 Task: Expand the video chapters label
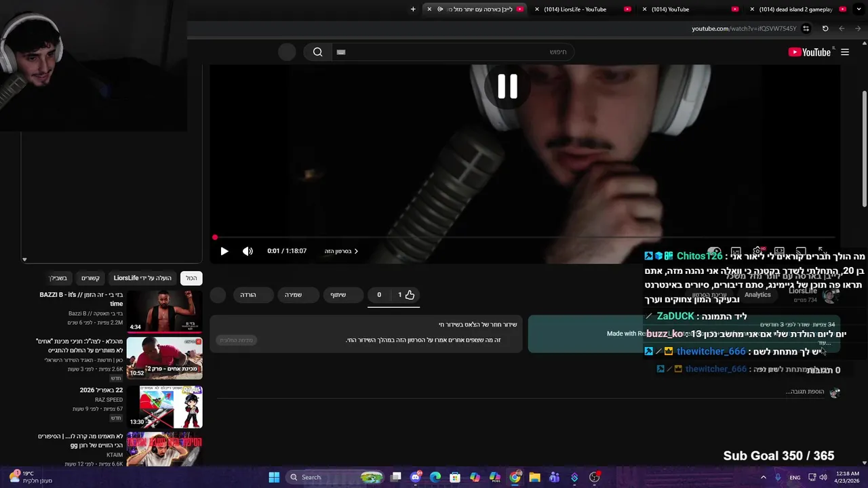(x=340, y=251)
